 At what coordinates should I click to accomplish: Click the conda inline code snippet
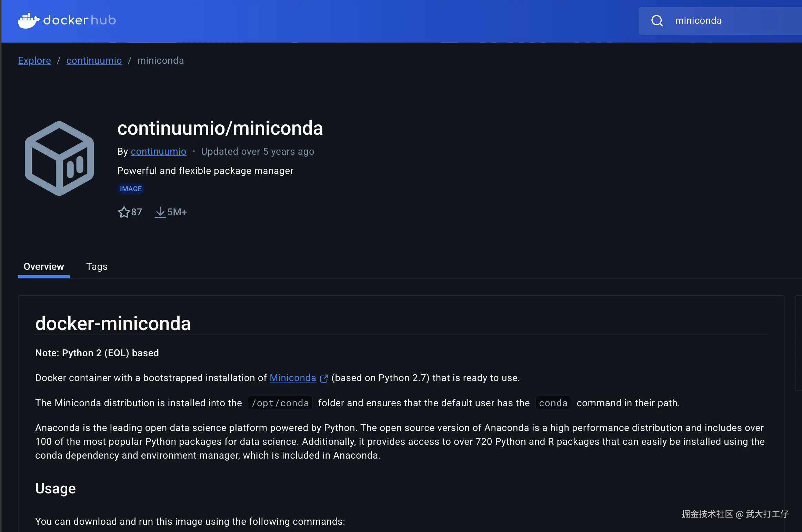click(553, 403)
